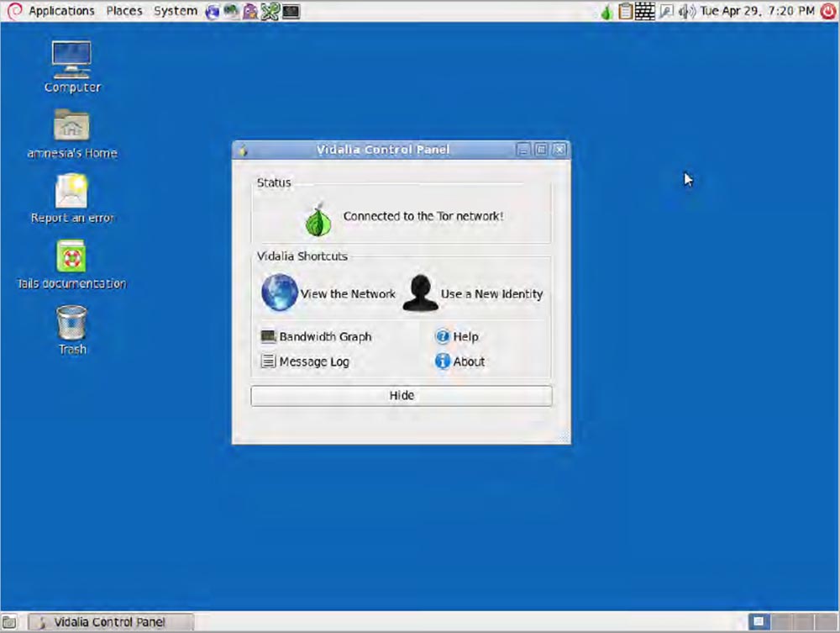Viewport: 840px width, 633px height.
Task: Launch the email client icon in top panel
Action: (x=232, y=11)
